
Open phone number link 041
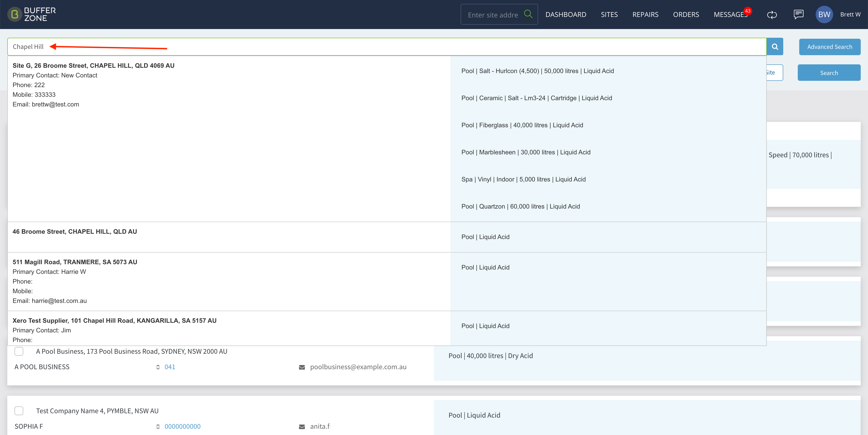tap(170, 367)
